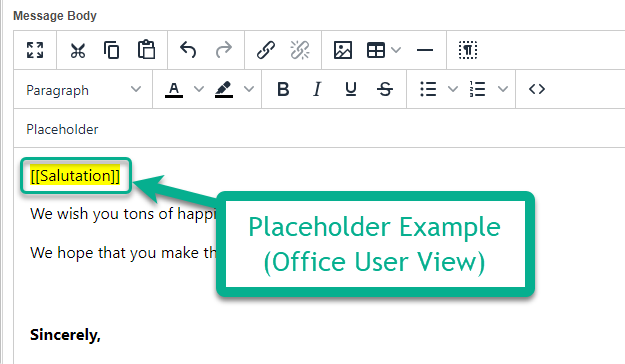The width and height of the screenshot is (625, 364).
Task: Apply a numbered list
Action: [x=478, y=89]
